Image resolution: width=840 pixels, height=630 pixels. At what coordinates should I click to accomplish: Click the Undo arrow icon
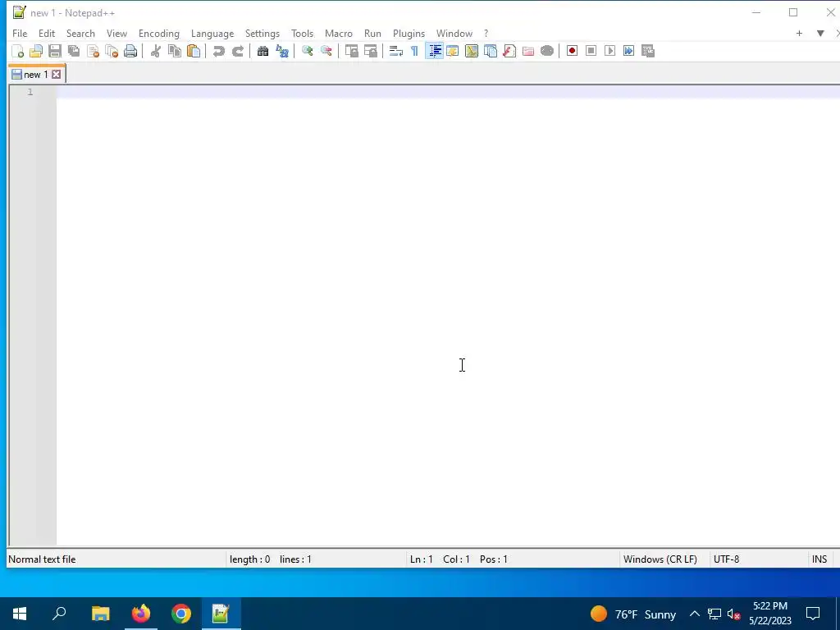[x=218, y=51]
